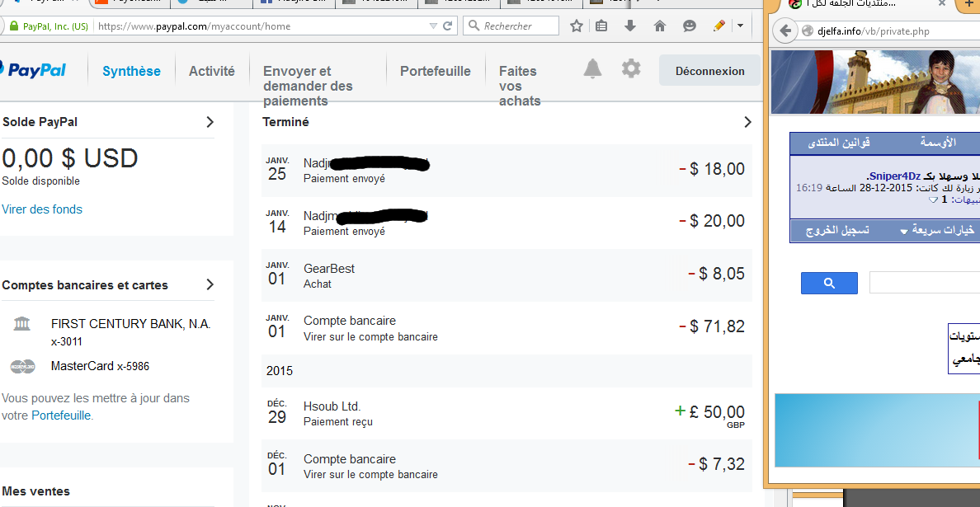Click the Déconnexion button

tap(710, 71)
